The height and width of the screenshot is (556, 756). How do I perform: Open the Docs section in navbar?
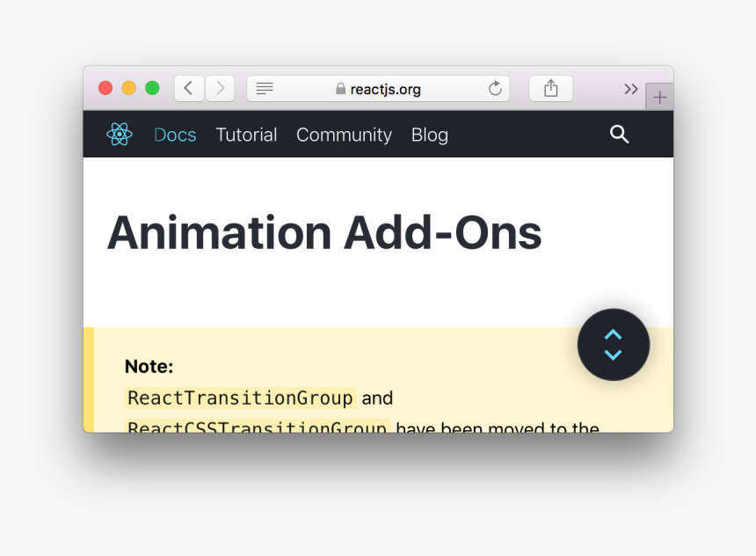pos(175,135)
